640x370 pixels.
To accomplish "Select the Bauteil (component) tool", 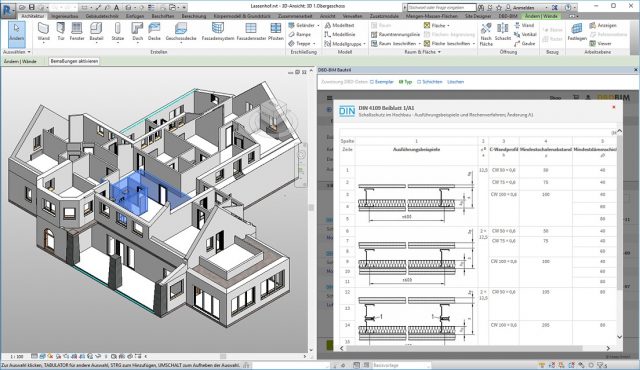I will click(x=96, y=32).
